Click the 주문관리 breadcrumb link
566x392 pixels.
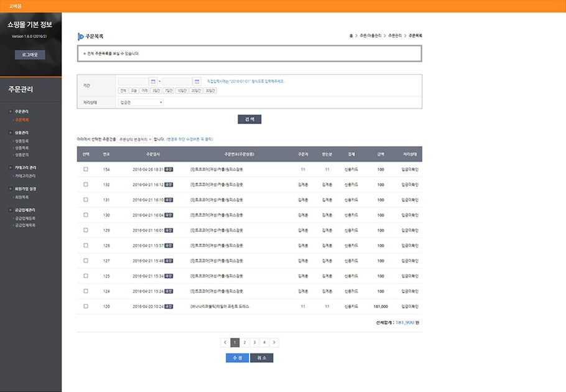coord(395,35)
